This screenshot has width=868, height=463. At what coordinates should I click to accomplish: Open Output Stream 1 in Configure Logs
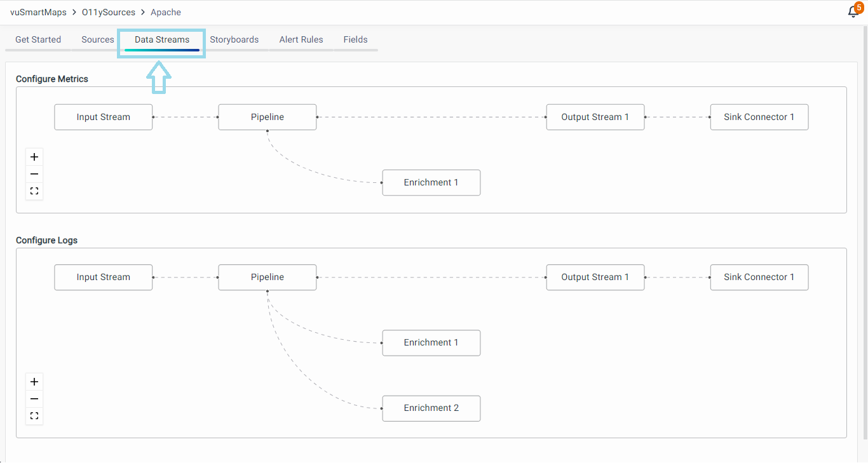click(595, 278)
